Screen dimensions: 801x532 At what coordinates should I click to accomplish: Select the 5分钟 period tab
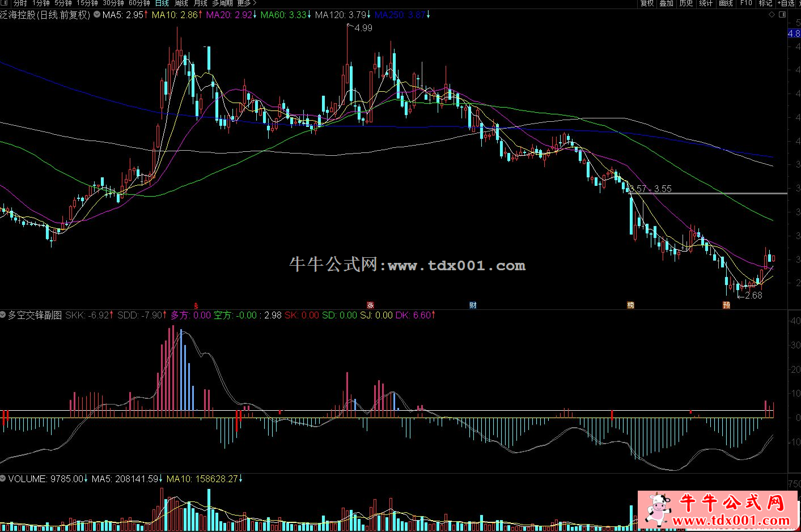pyautogui.click(x=63, y=3)
